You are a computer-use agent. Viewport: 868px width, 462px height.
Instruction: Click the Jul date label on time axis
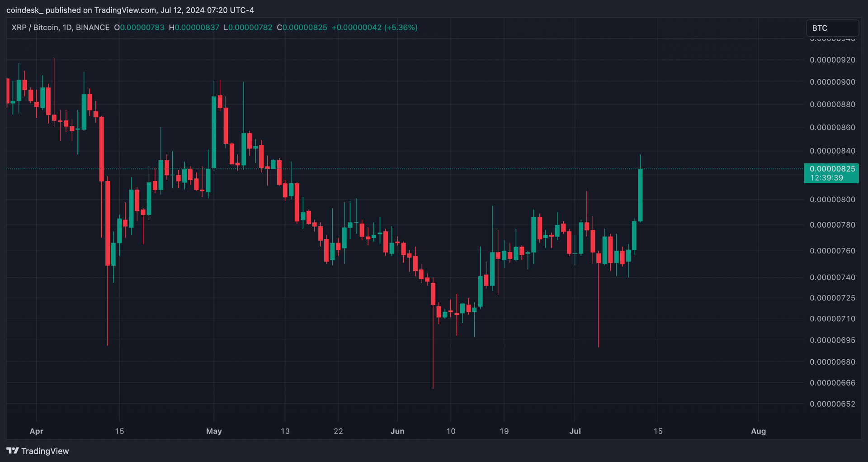(575, 431)
